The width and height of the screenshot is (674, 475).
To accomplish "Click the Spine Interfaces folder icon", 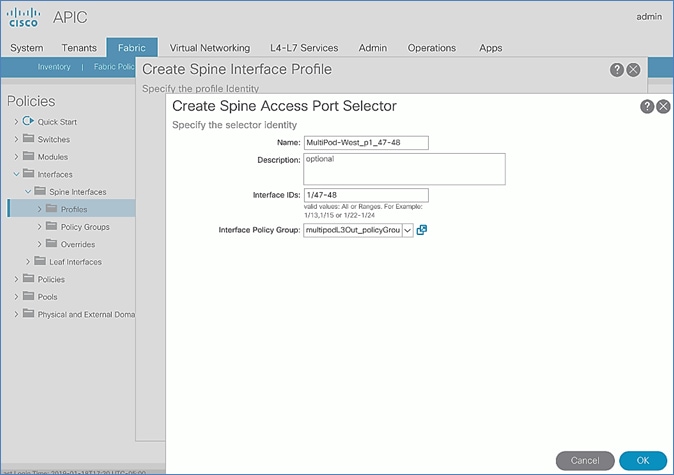I will pyautogui.click(x=40, y=191).
